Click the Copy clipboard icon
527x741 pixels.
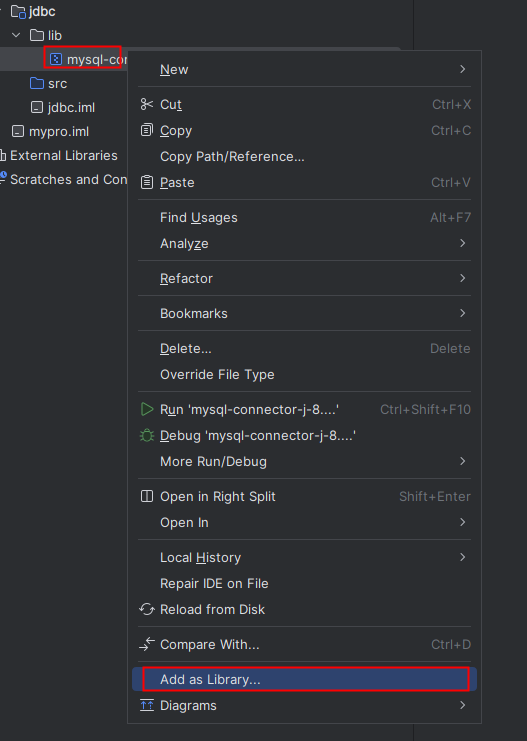click(x=147, y=130)
